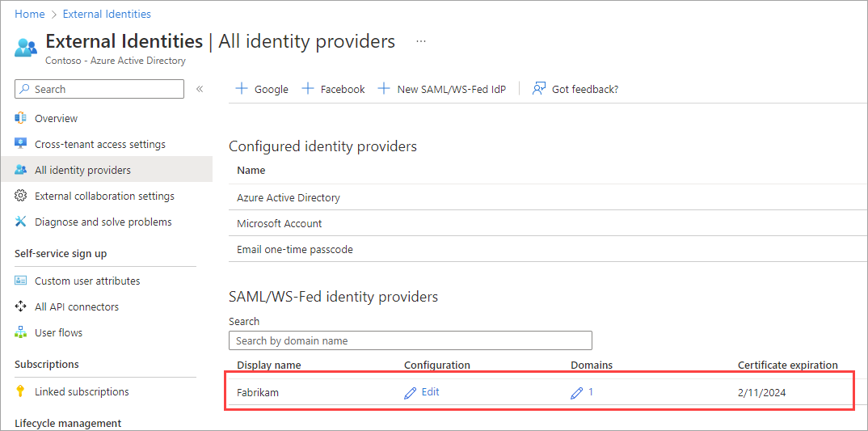The width and height of the screenshot is (868, 431).
Task: Click the Diagnose and solve problems wrench icon
Action: point(21,222)
